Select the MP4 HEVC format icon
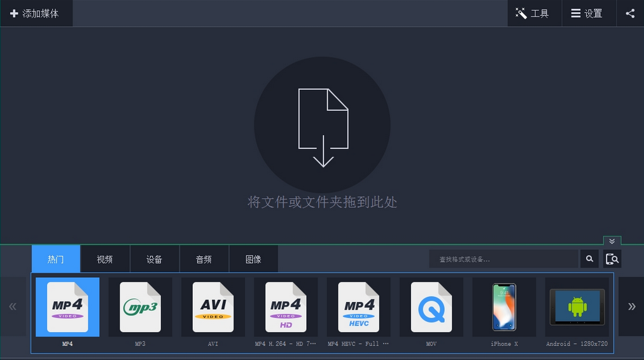This screenshot has width=644, height=360. (x=358, y=307)
